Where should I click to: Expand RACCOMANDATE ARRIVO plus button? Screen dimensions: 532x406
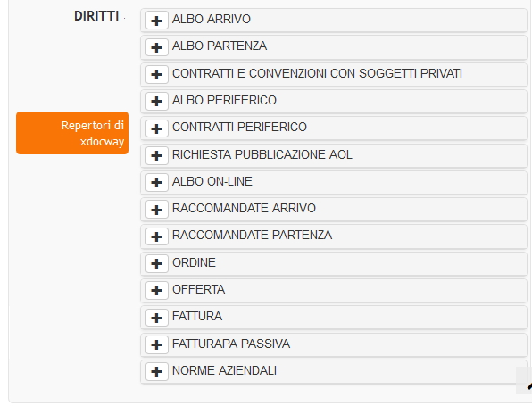pos(157,210)
